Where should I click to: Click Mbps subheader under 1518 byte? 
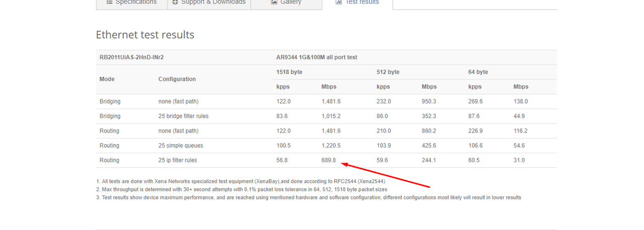point(329,87)
